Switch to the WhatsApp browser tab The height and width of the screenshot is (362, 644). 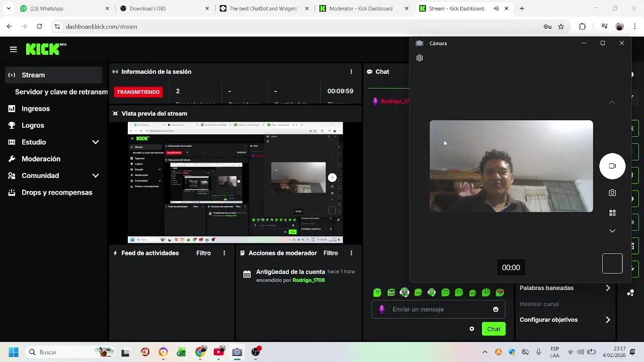point(64,9)
